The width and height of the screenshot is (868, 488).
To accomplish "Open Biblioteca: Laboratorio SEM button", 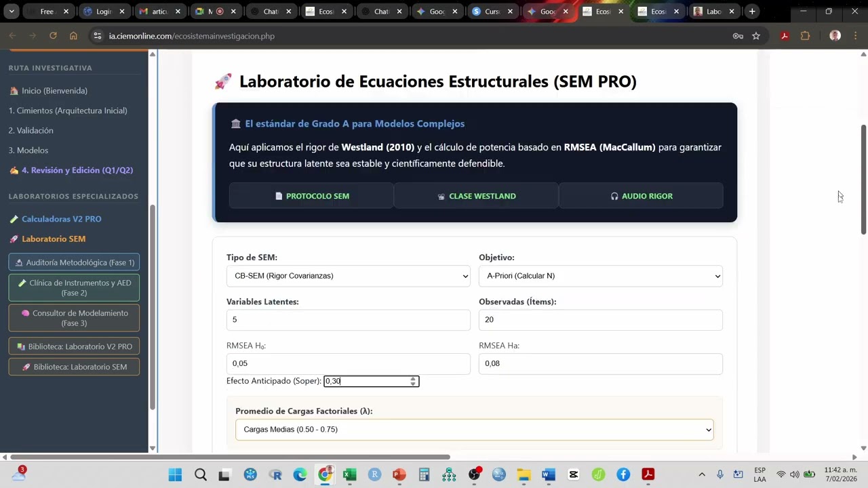I will tap(74, 367).
